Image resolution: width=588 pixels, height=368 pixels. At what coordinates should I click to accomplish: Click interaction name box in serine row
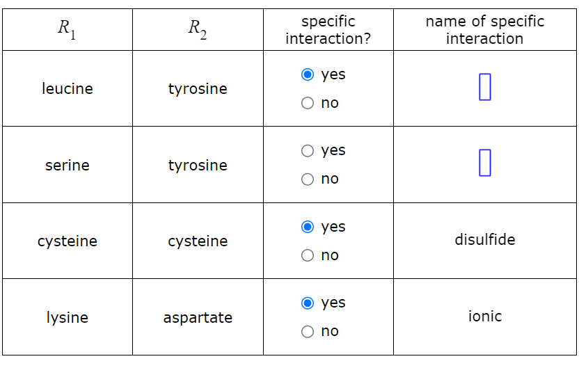485,163
